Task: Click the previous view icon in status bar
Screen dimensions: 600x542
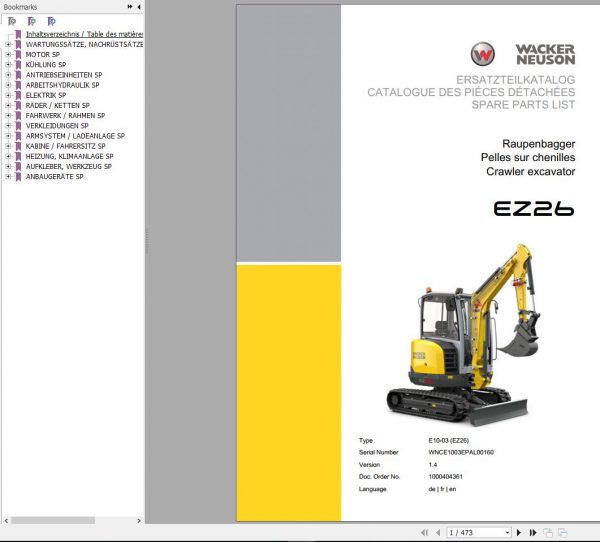Action: [x=548, y=532]
